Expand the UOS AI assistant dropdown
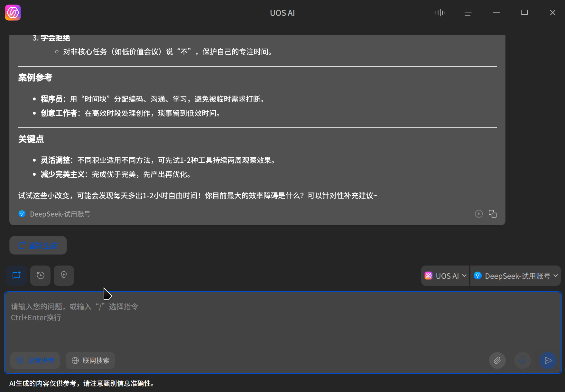565x392 pixels. click(445, 276)
